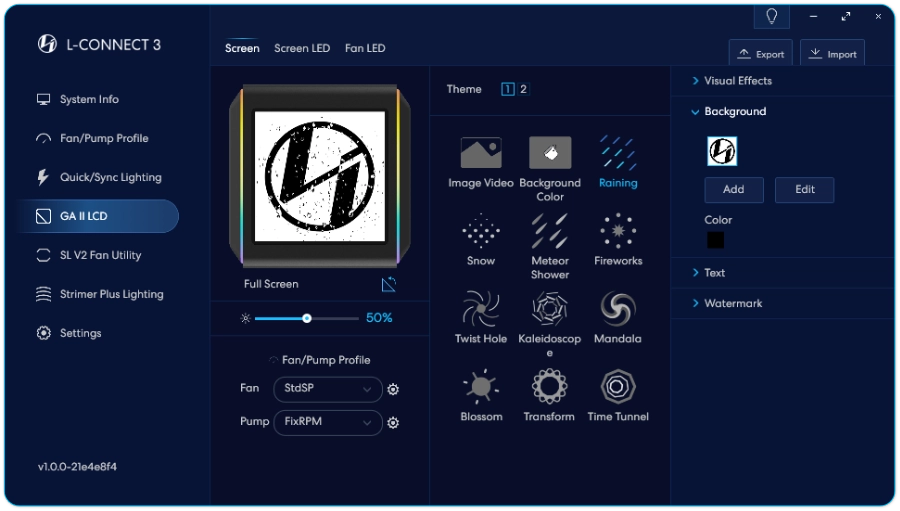
Task: Open the black Color swatch
Action: click(715, 240)
